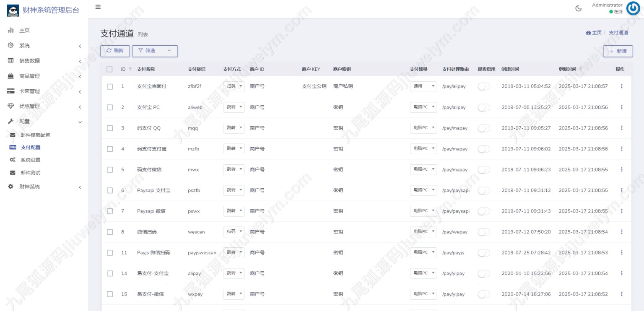Screen dimensions: 644x311
Task: Click the sort arrow next to ID column
Action: click(x=130, y=69)
